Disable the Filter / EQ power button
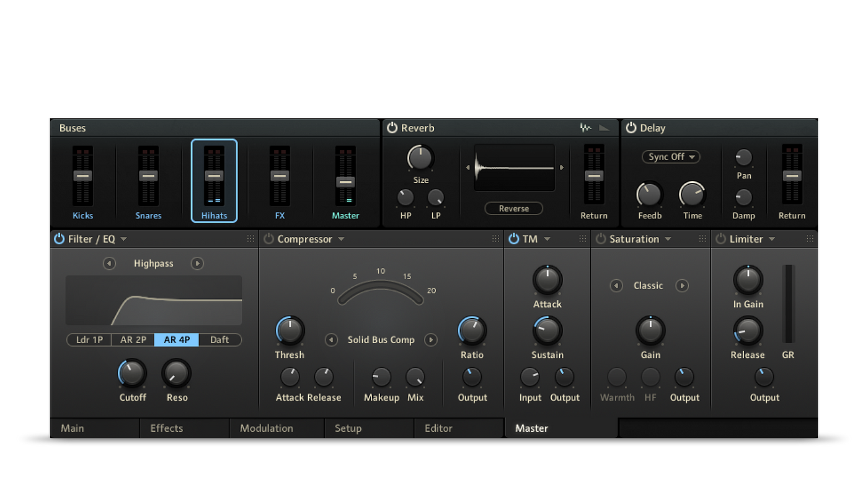This screenshot has height=495, width=868. [x=60, y=239]
